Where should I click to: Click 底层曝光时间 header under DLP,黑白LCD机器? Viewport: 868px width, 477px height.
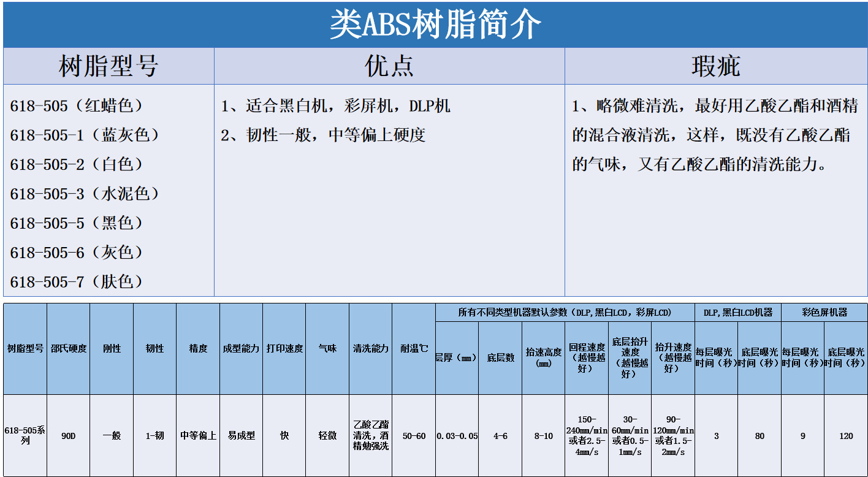759,357
